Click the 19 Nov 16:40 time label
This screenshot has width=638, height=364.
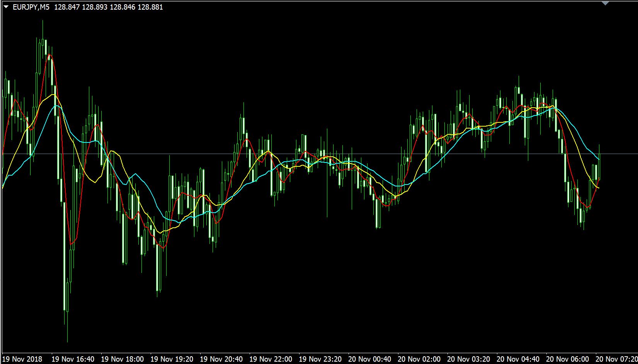point(73,359)
